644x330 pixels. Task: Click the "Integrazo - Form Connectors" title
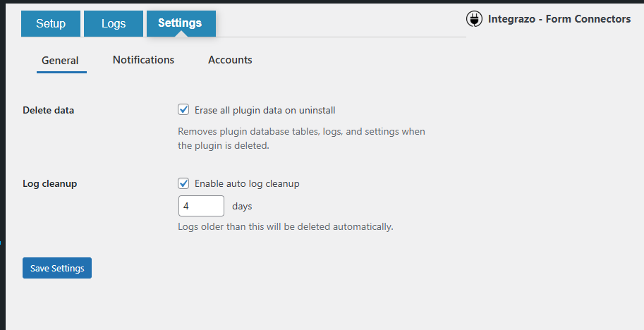[559, 19]
